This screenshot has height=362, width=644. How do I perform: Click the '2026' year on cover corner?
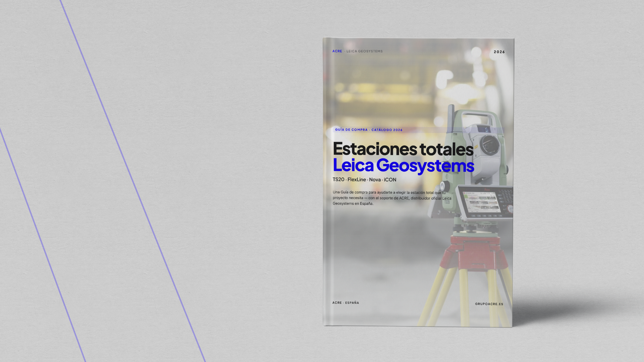[x=499, y=52]
